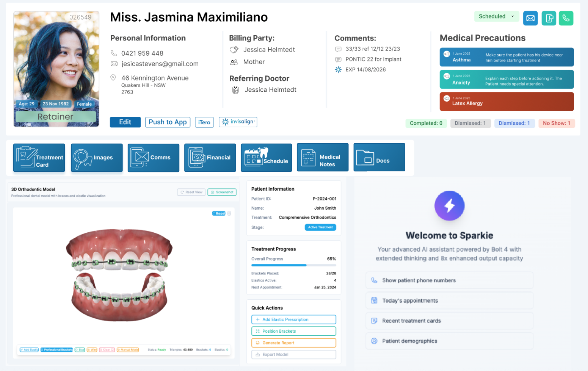This screenshot has height=371, width=588.
Task: Open the Treatment Card panel icon
Action: pyautogui.click(x=39, y=158)
